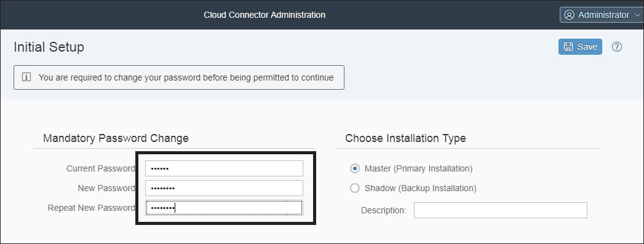Click into the Description input field
644x244 pixels.
tap(500, 210)
